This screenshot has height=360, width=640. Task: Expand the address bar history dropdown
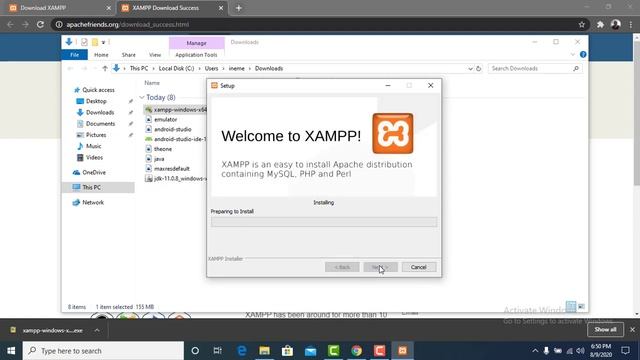click(x=470, y=69)
